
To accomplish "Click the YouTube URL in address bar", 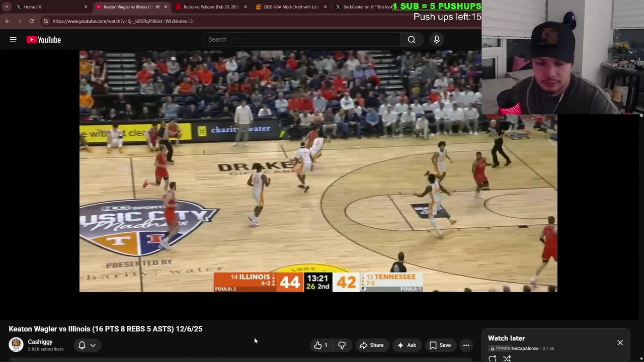I will tap(122, 21).
